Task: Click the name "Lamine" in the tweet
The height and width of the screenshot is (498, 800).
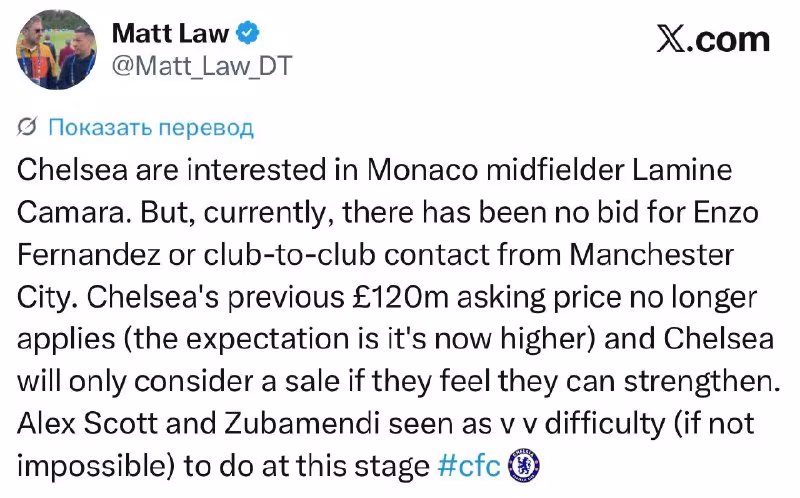Action: [683, 169]
